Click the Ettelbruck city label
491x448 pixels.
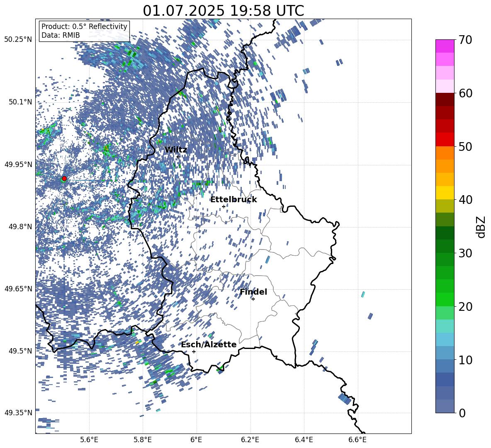coord(233,200)
